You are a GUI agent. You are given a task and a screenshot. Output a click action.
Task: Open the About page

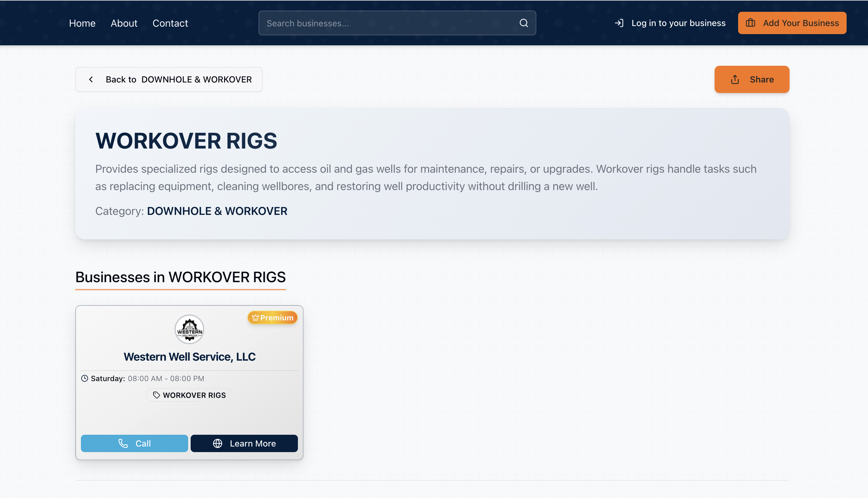(124, 23)
